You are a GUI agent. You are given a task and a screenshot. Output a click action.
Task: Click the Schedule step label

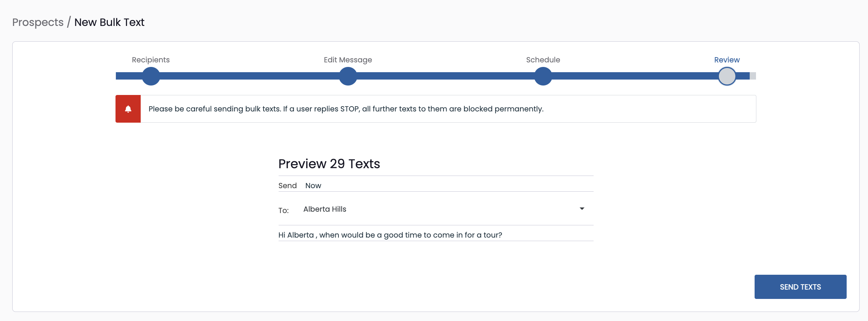pos(543,60)
